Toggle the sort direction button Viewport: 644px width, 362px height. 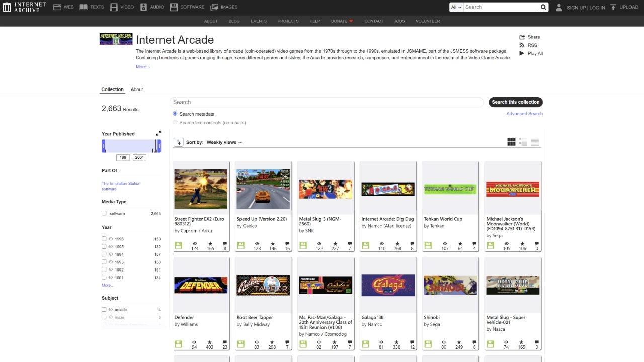click(178, 142)
